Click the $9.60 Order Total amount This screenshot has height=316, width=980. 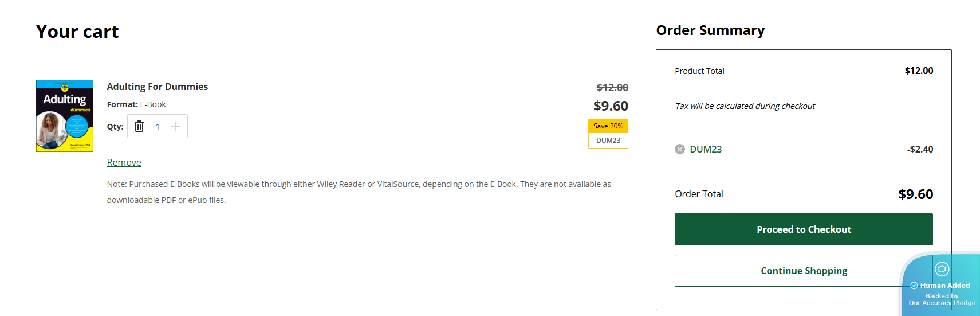point(915,194)
